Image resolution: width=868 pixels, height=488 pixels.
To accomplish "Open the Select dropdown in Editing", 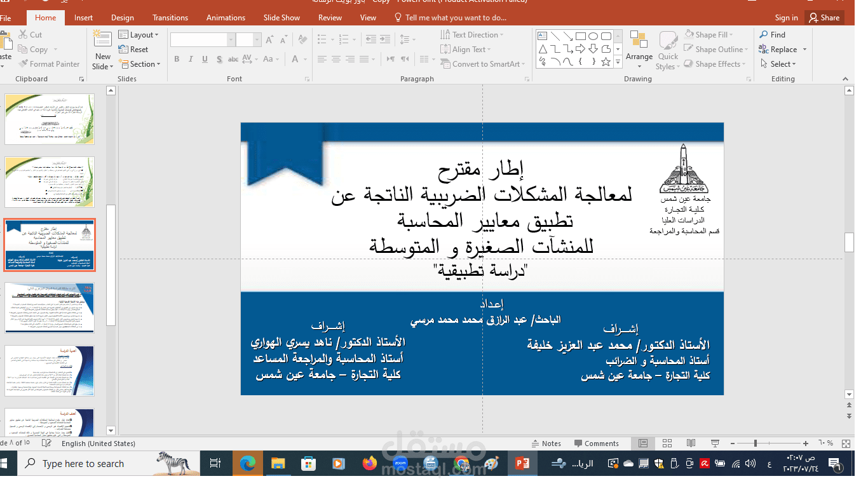I will pyautogui.click(x=778, y=64).
